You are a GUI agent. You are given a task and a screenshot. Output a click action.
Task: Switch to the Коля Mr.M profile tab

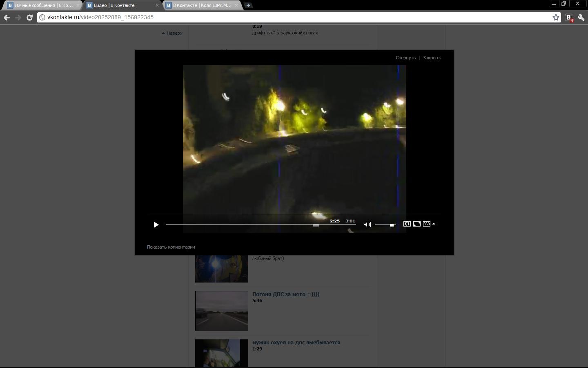tap(202, 5)
